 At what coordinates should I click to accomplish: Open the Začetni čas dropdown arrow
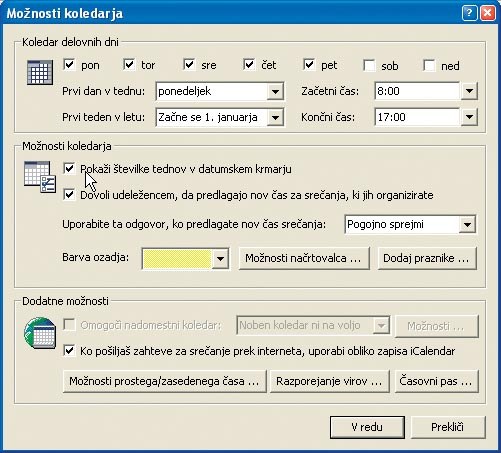tap(469, 91)
